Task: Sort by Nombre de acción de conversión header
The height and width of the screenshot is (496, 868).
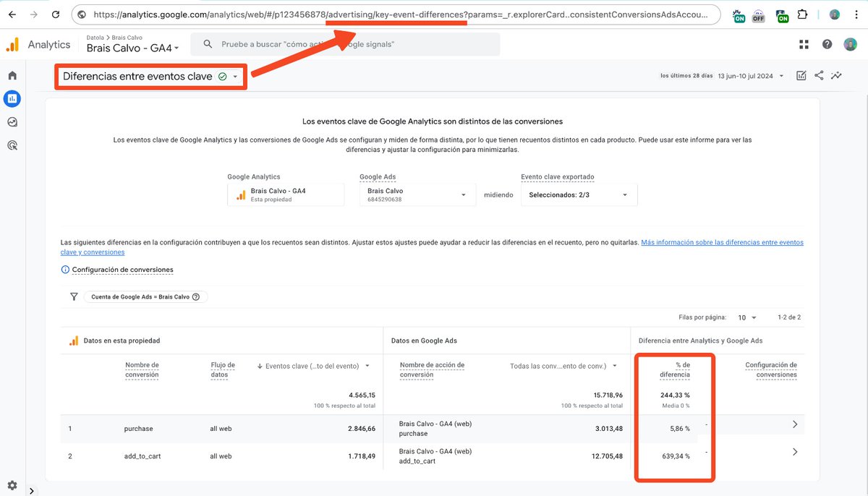Action: click(433, 369)
